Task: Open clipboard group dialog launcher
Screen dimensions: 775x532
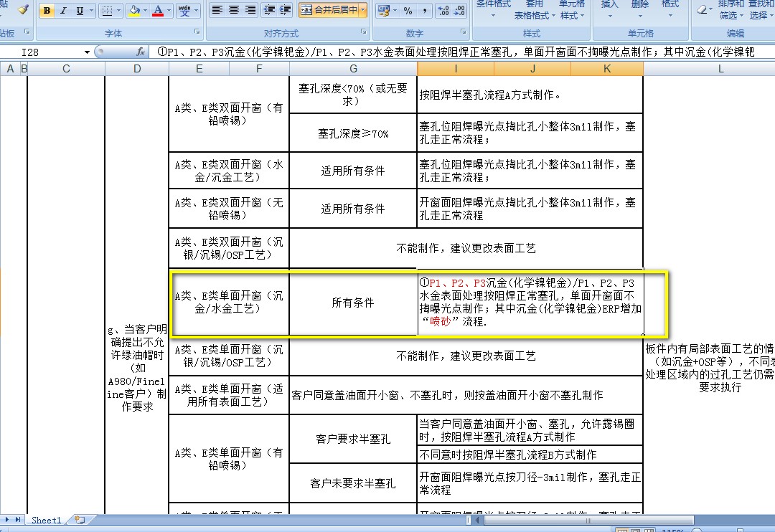Action: (x=27, y=32)
